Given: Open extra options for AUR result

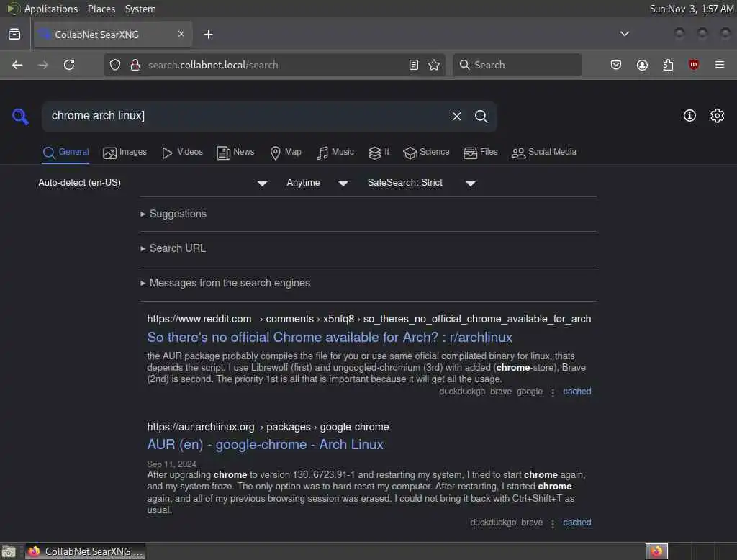Looking at the screenshot, I should point(553,523).
